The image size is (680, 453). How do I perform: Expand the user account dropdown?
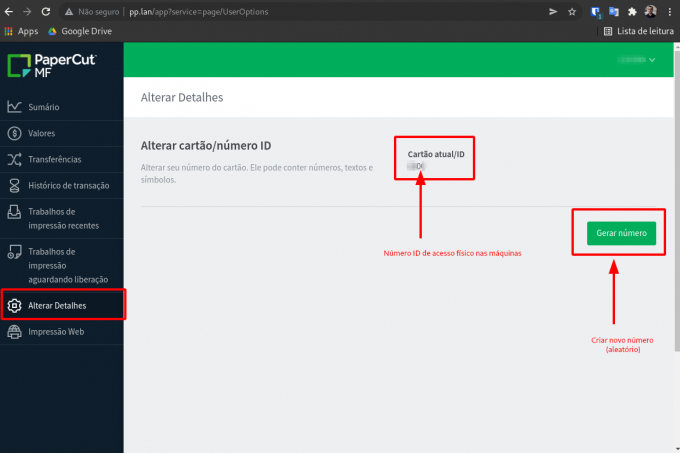(636, 60)
